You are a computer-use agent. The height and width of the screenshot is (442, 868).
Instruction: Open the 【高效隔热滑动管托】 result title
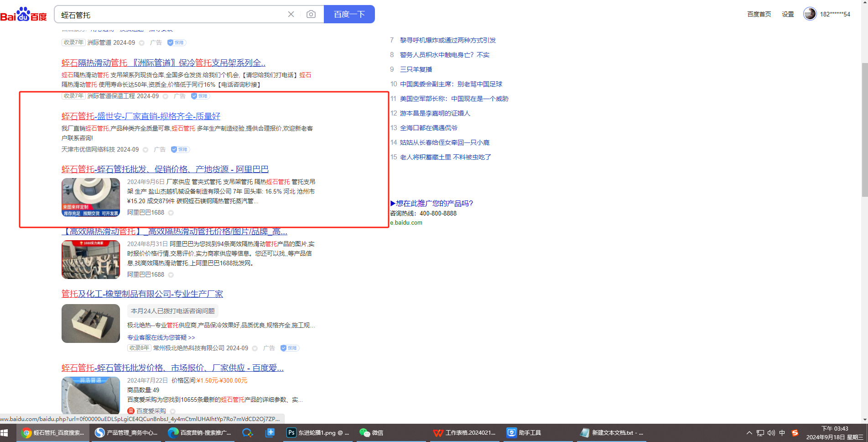tap(174, 232)
